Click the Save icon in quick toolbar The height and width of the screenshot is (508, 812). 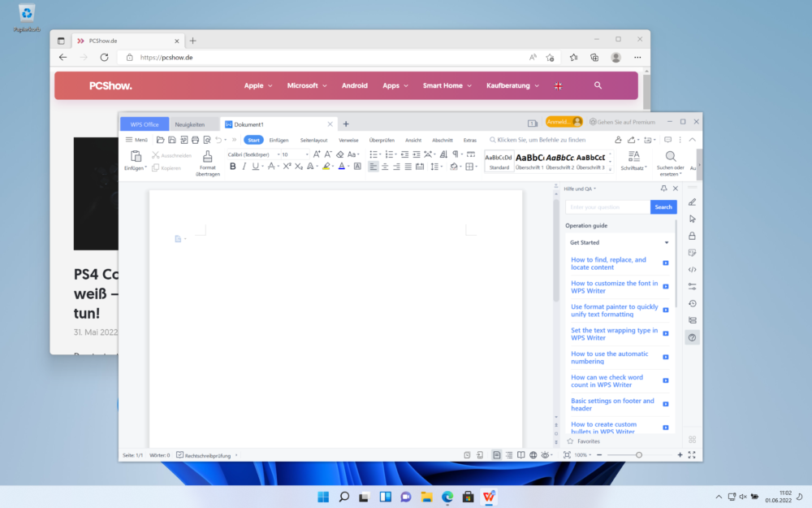click(172, 140)
